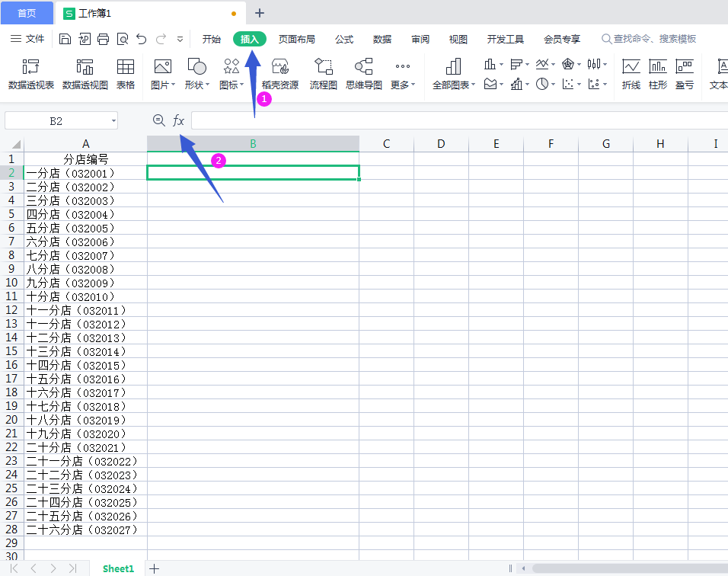The height and width of the screenshot is (576, 728).
Task: Click the zoom magnifier beside fx
Action: [x=159, y=121]
